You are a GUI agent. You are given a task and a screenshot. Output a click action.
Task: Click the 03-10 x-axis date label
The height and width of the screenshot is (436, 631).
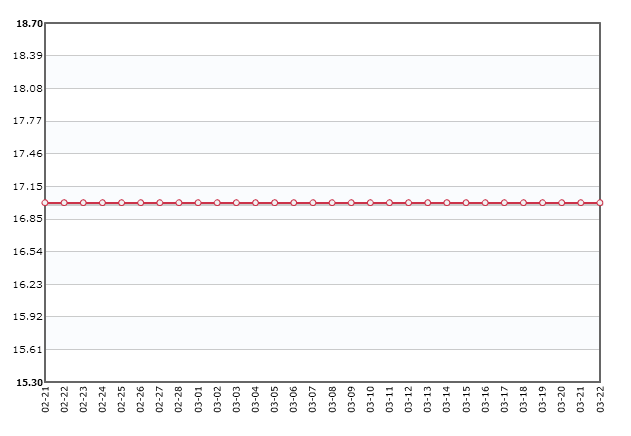371,399
